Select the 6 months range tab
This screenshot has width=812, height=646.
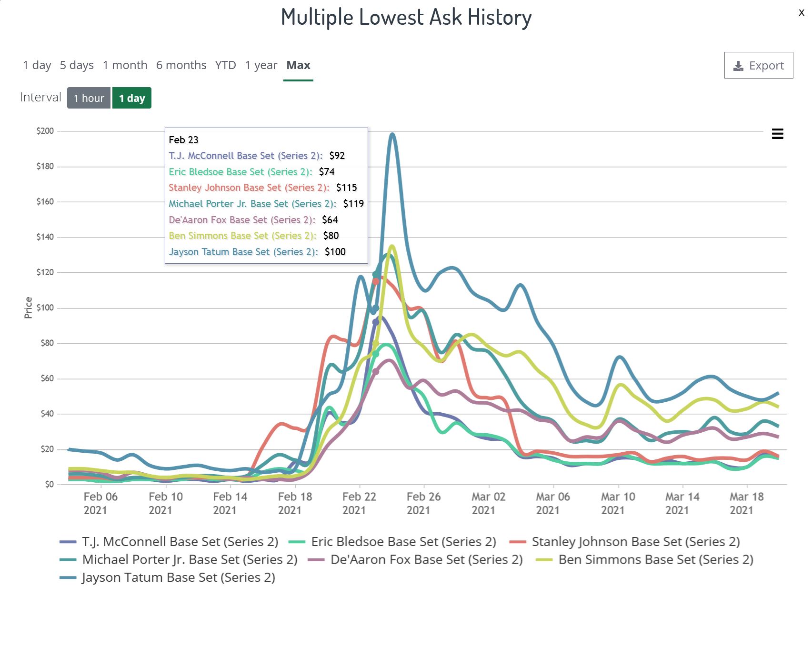pyautogui.click(x=181, y=65)
